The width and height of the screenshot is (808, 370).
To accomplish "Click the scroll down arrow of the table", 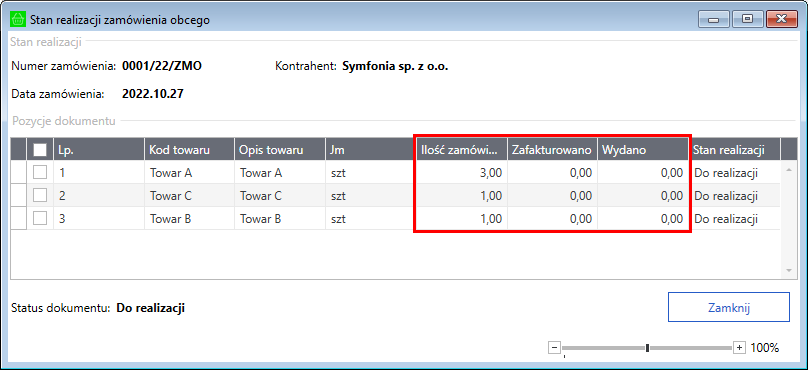I will point(788,270).
